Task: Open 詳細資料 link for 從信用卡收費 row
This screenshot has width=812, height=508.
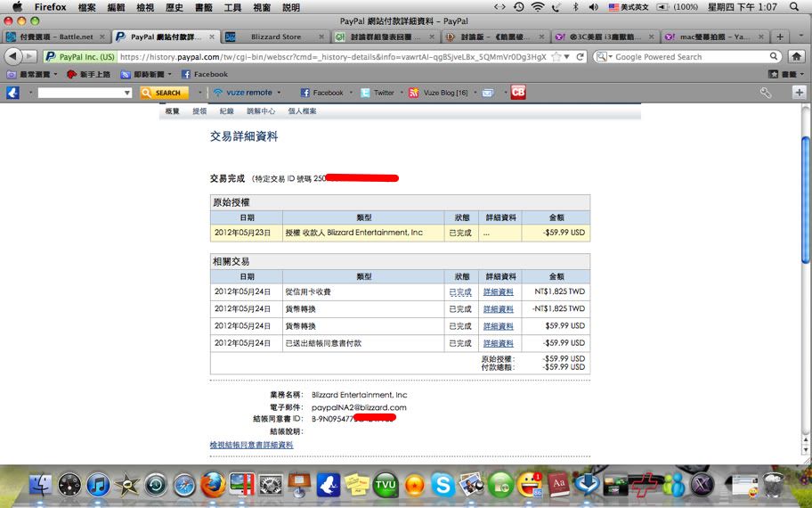Action: (499, 291)
